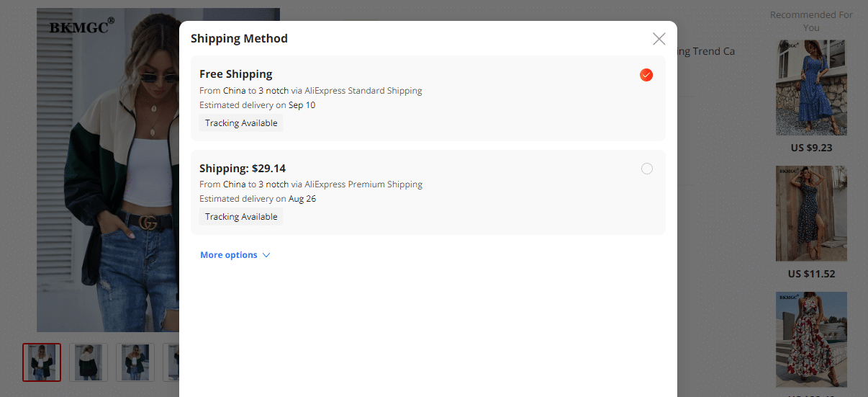Select the Free Shipping radio button

(646, 75)
